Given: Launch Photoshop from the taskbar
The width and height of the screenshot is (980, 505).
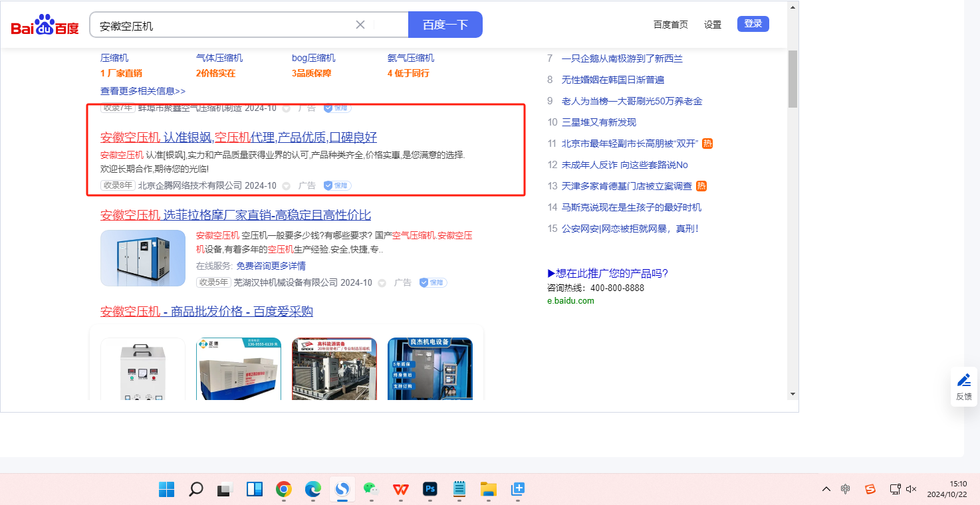Looking at the screenshot, I should tap(430, 490).
